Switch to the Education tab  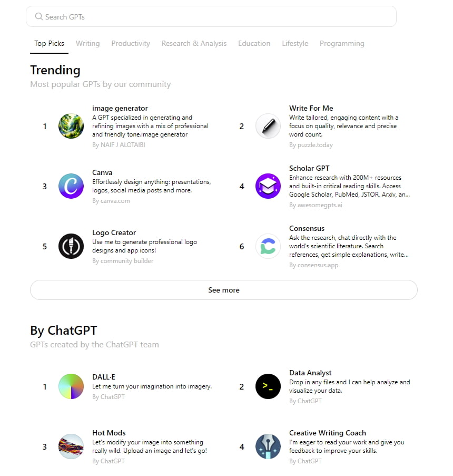coord(254,43)
